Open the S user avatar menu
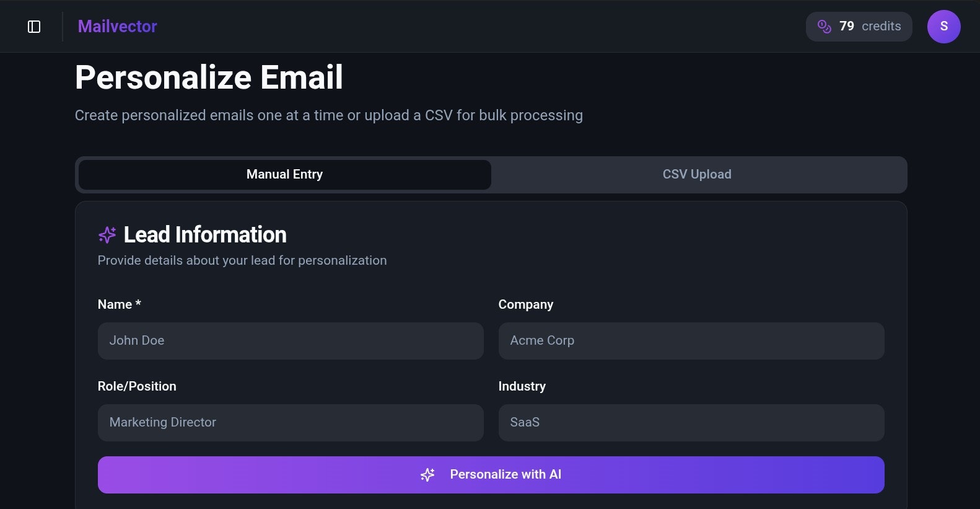 [943, 27]
